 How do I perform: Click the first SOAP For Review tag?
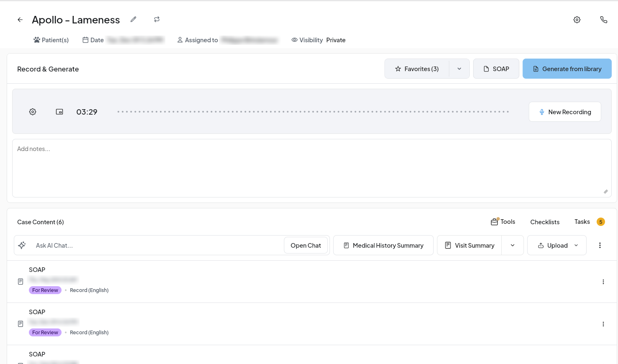[45, 290]
